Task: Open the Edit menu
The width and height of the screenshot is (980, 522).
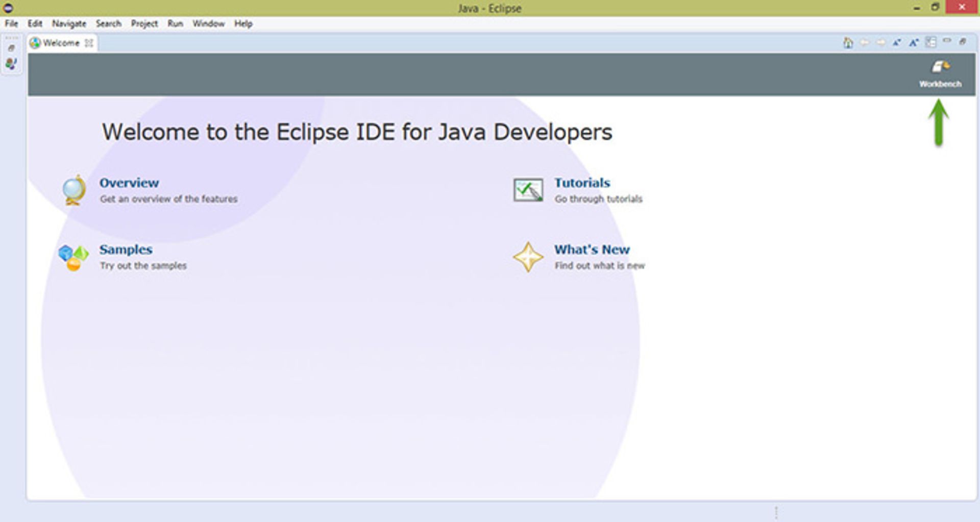Action: 35,23
